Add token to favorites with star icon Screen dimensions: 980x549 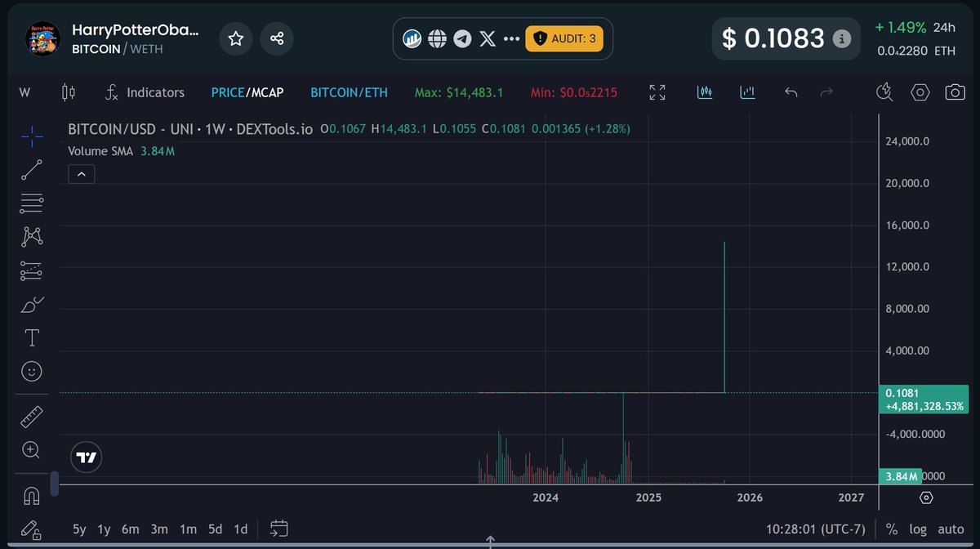tap(236, 38)
